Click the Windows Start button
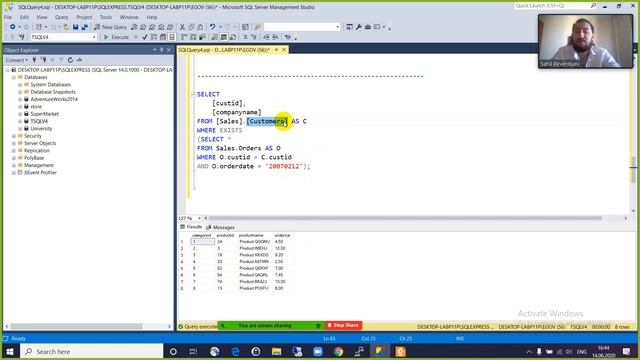Screen dimensions: 640x360 tap(10, 351)
